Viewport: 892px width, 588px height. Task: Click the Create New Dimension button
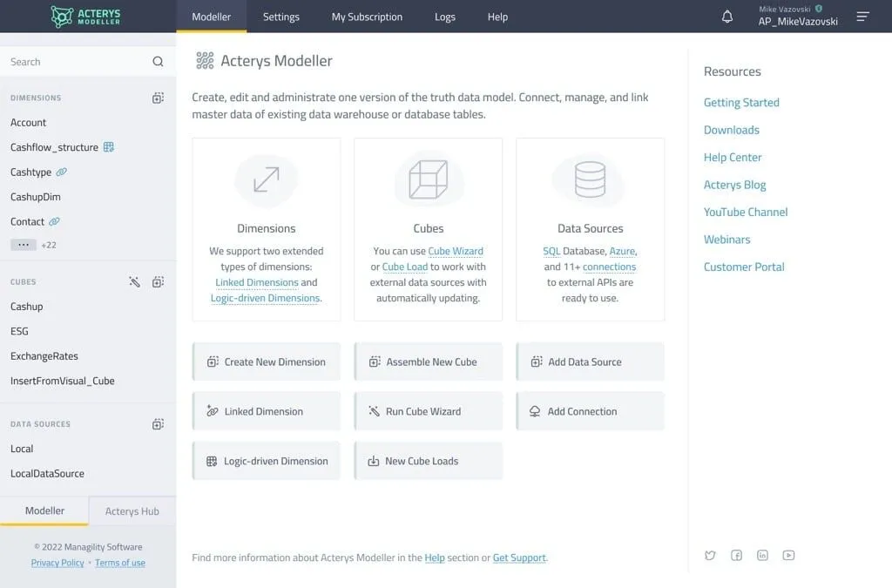click(267, 362)
